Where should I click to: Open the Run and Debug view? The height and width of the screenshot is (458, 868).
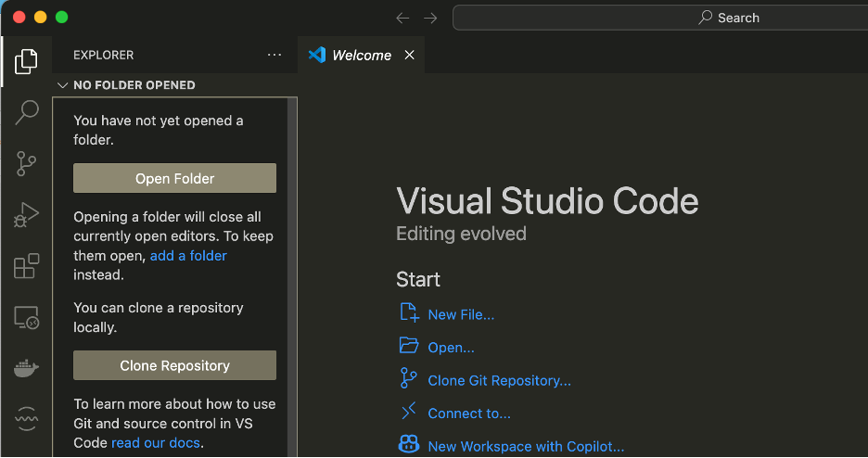[26, 215]
